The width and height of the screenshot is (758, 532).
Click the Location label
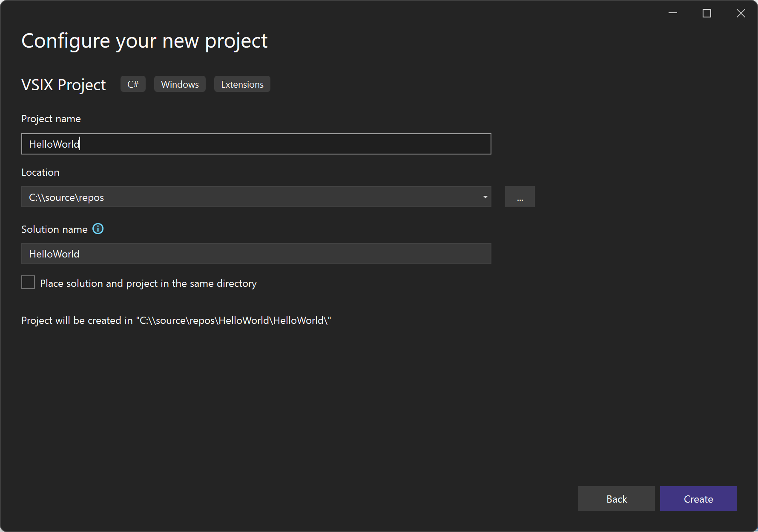pos(40,172)
